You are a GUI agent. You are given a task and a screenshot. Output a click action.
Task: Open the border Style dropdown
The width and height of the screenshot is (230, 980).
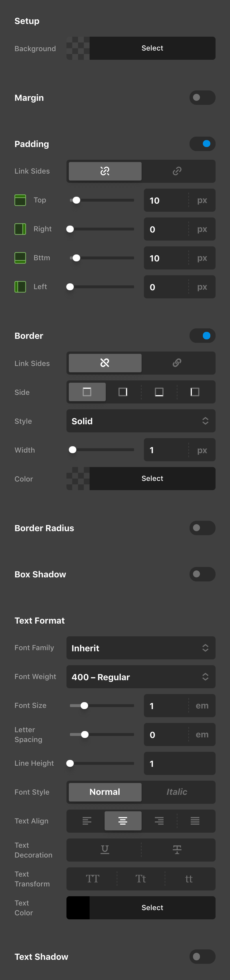pos(140,421)
